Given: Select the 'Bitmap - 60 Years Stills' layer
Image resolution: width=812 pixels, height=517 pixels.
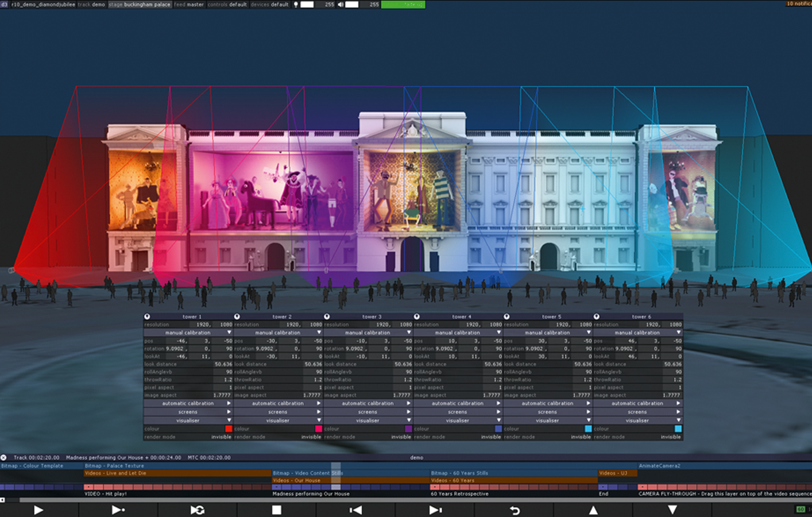Looking at the screenshot, I should [513, 473].
